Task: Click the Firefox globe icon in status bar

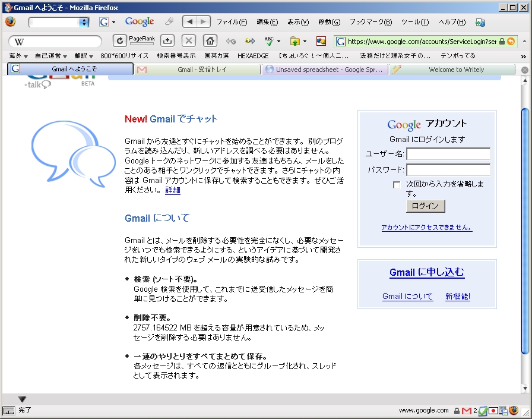Action: tap(514, 410)
